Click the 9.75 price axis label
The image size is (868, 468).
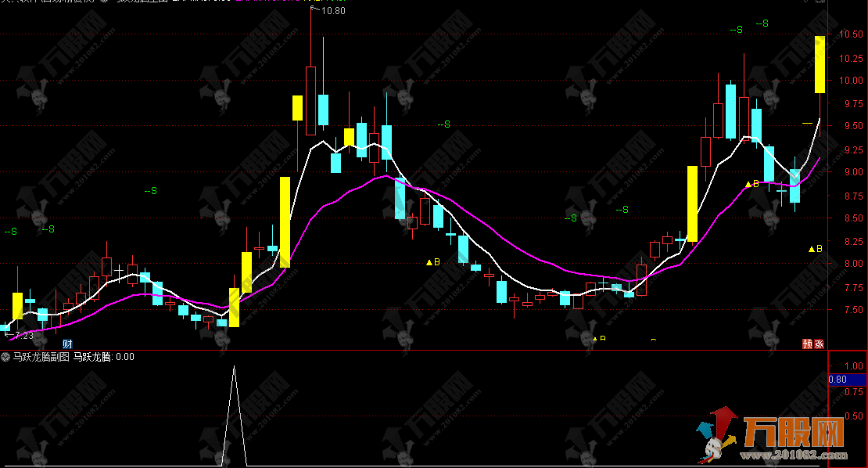pos(852,103)
